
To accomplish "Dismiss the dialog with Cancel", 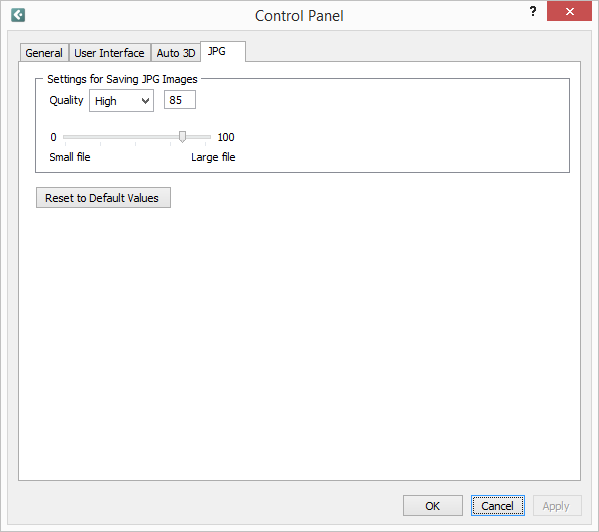I will point(497,506).
